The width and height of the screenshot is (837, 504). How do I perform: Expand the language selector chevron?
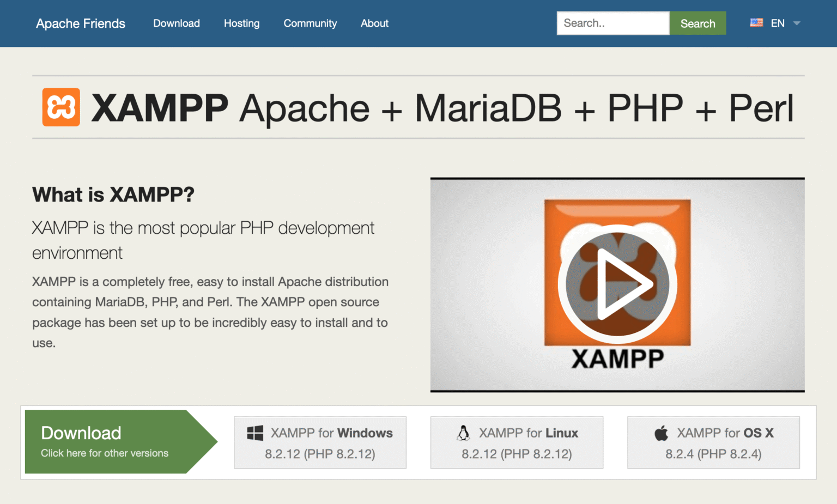796,23
